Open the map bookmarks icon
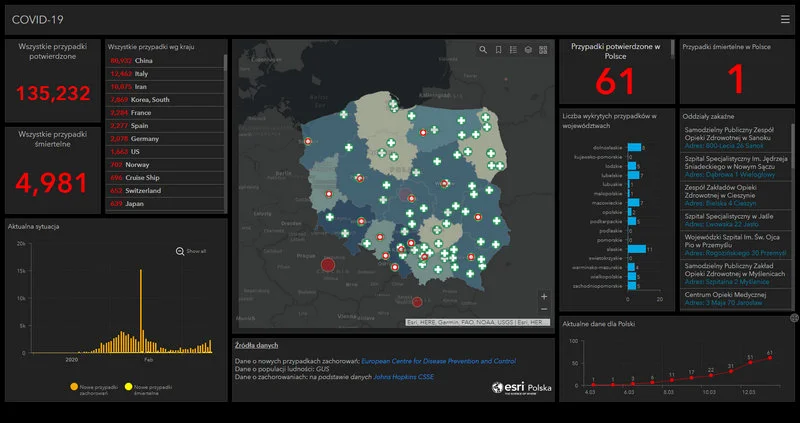 pyautogui.click(x=498, y=49)
